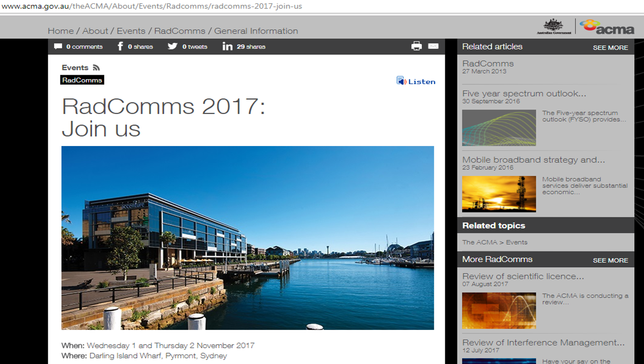Open About in the breadcrumb

pos(95,31)
